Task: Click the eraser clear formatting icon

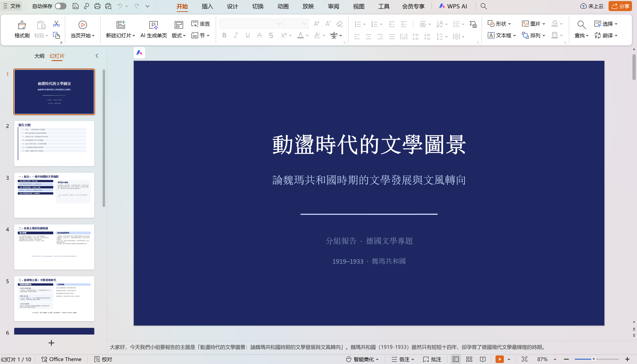Action: pyautogui.click(x=339, y=24)
